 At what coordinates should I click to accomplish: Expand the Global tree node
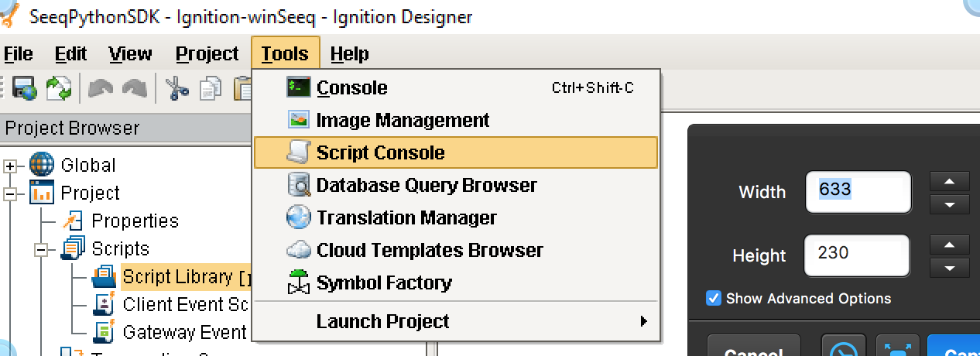click(x=11, y=166)
